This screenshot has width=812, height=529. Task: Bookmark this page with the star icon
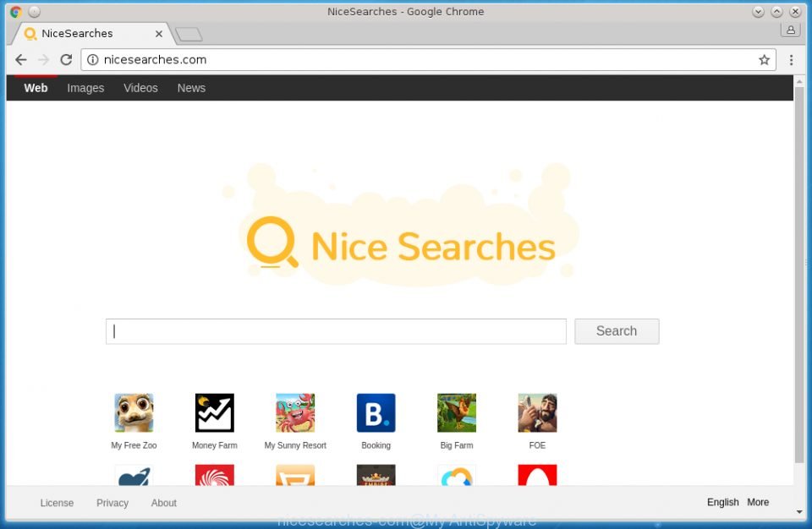764,59
